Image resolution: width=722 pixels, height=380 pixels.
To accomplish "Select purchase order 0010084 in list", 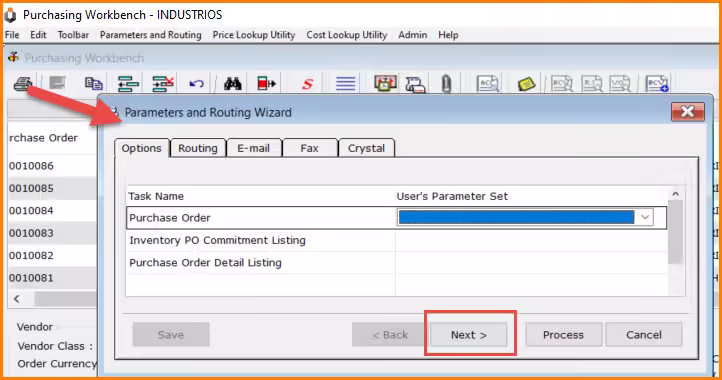I will click(x=31, y=211).
